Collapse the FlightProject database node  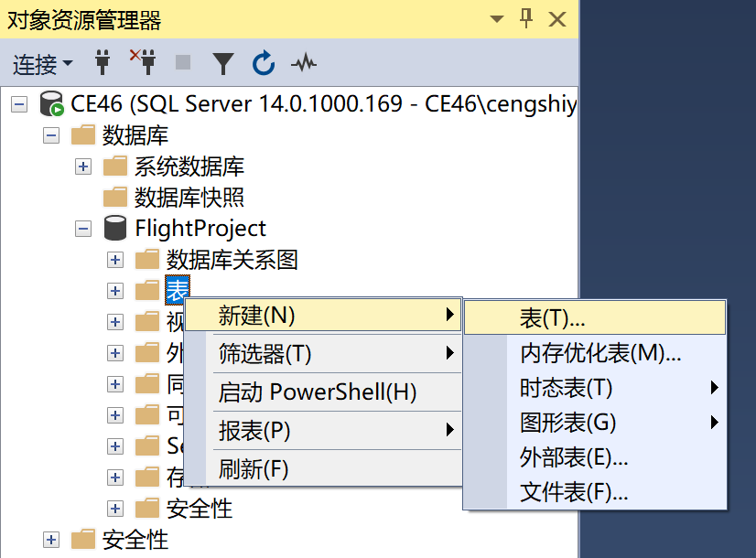point(83,229)
